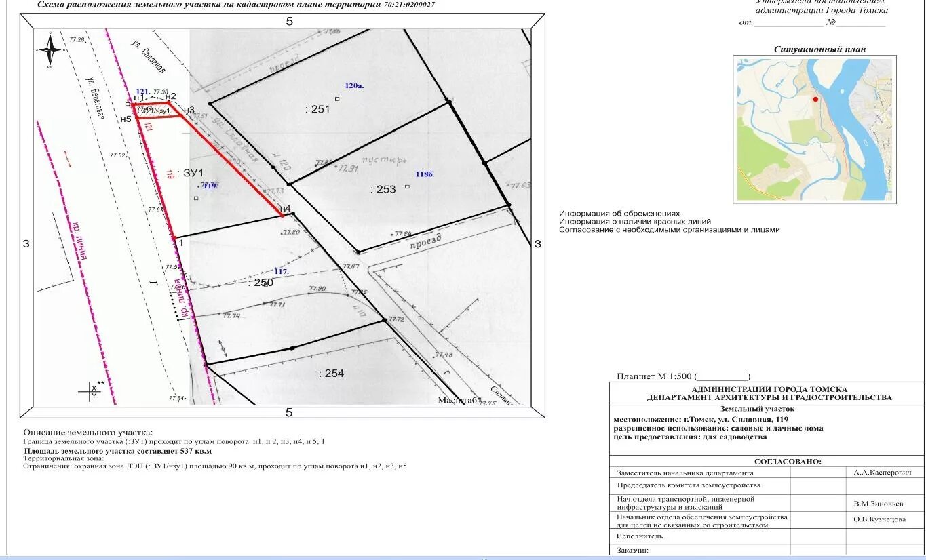The height and width of the screenshot is (560, 926).
Task: Select parcel labeled :251
Action: 317,109
